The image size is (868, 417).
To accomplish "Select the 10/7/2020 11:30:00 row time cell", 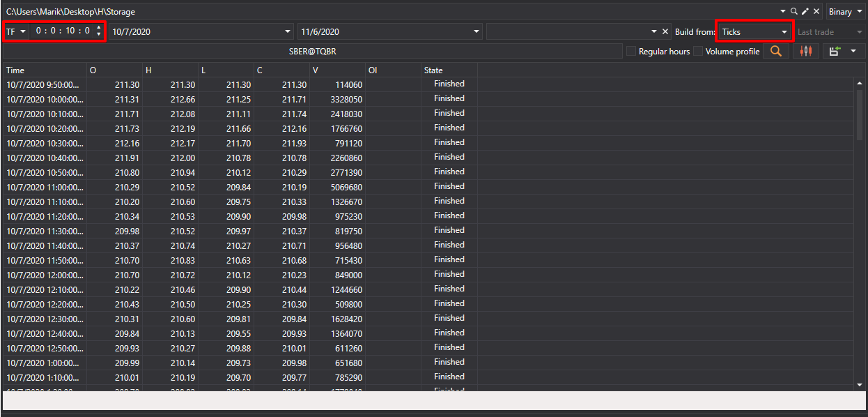I will [45, 231].
